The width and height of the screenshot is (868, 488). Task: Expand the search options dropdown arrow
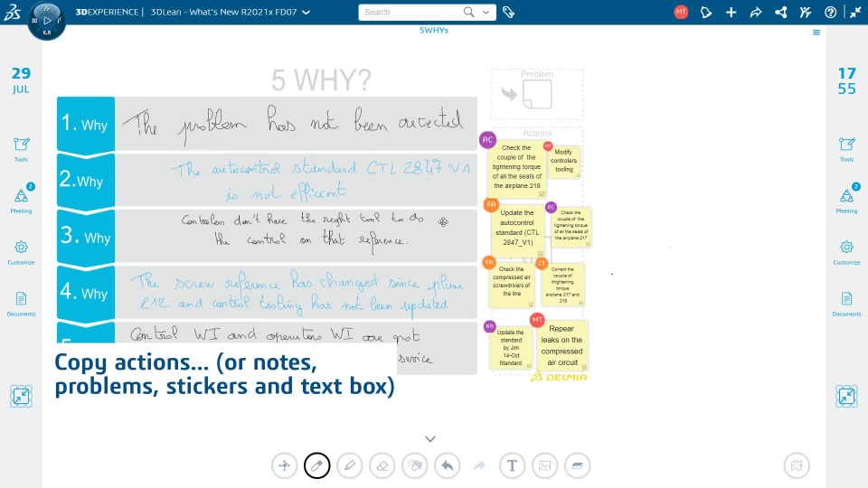[486, 12]
